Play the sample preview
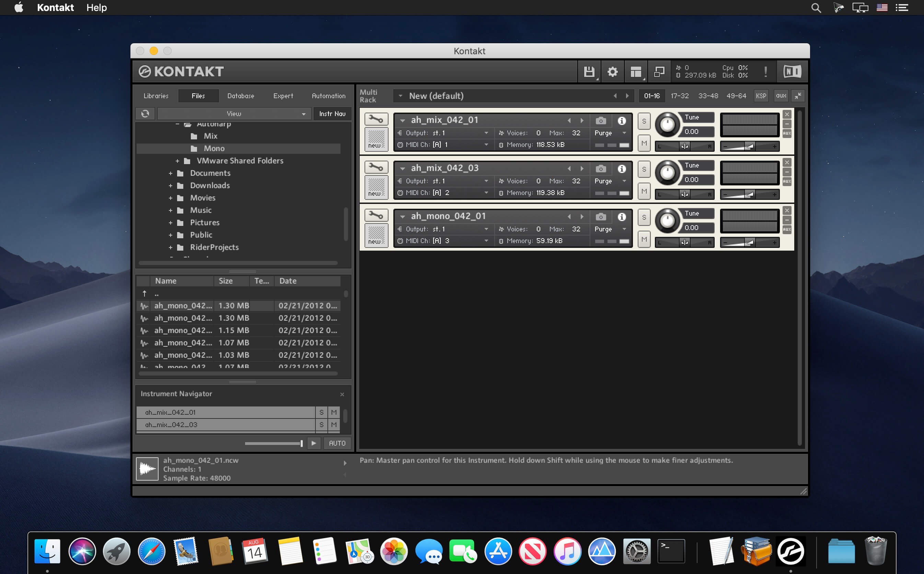Image resolution: width=924 pixels, height=574 pixels. pyautogui.click(x=313, y=443)
